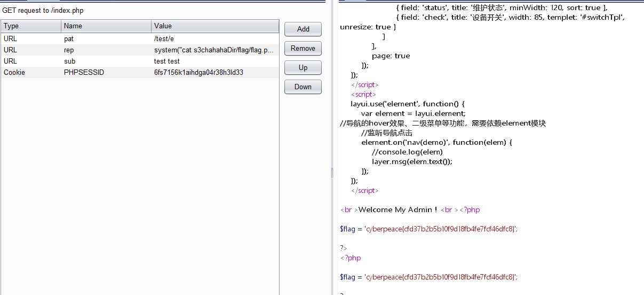The height and width of the screenshot is (295, 644).
Task: Click the Welcome My Admin text in response
Action: (398, 209)
